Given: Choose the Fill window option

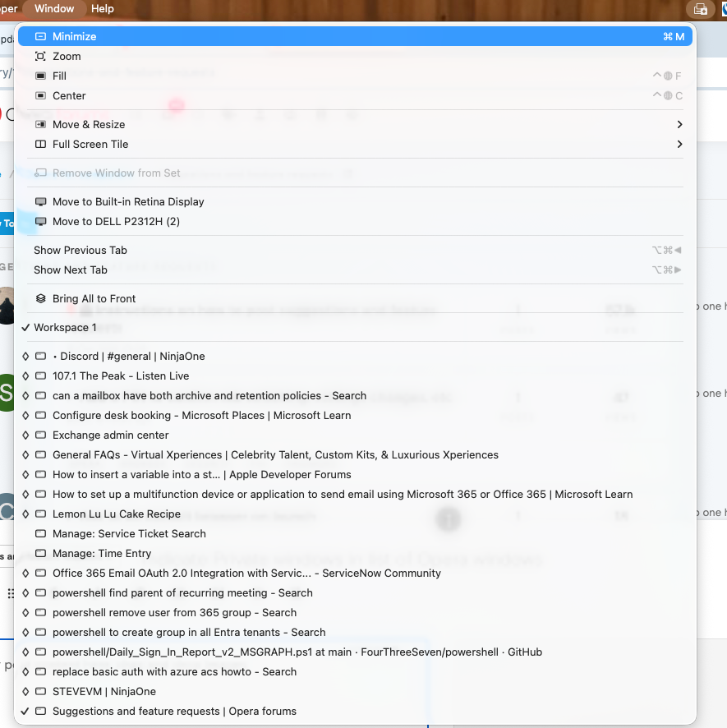Looking at the screenshot, I should click(355, 76).
